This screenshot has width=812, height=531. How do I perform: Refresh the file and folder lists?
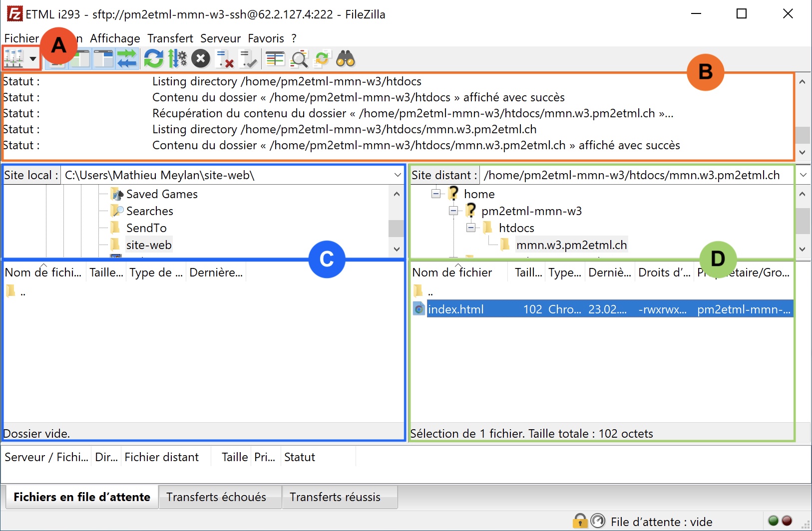[x=154, y=59]
